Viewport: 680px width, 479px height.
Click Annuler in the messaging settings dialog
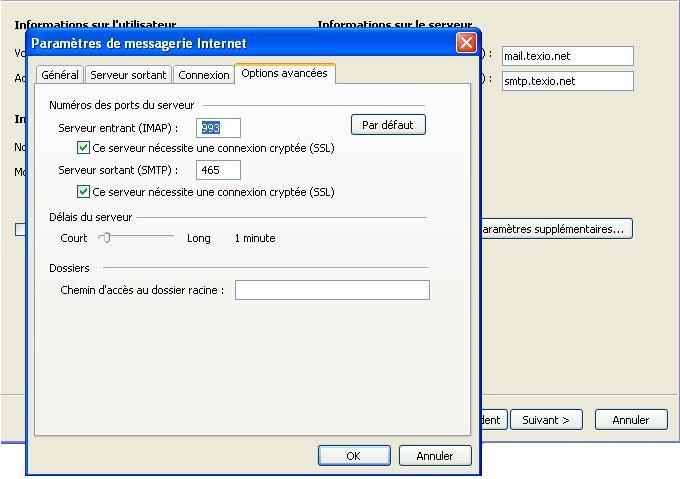pyautogui.click(x=434, y=455)
